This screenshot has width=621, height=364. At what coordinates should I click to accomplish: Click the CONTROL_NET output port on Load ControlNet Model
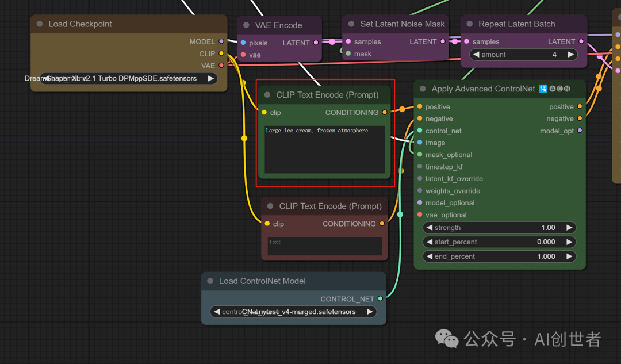380,299
